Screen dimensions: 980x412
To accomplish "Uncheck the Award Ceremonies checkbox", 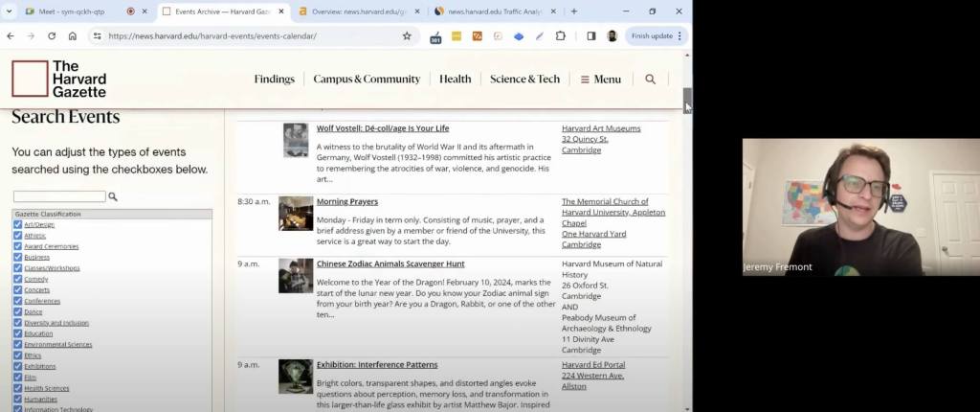I will tap(17, 246).
